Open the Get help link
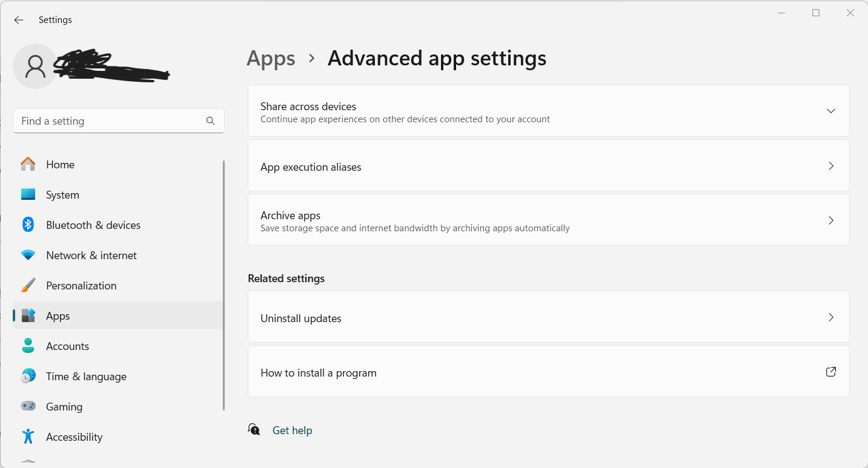The width and height of the screenshot is (868, 468). [x=292, y=430]
